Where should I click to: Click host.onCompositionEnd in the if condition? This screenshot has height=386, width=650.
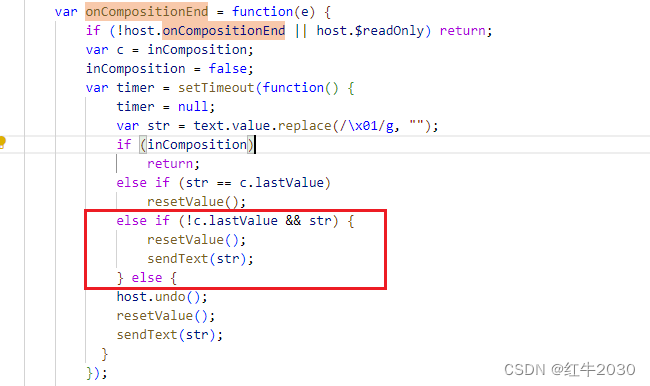205,31
